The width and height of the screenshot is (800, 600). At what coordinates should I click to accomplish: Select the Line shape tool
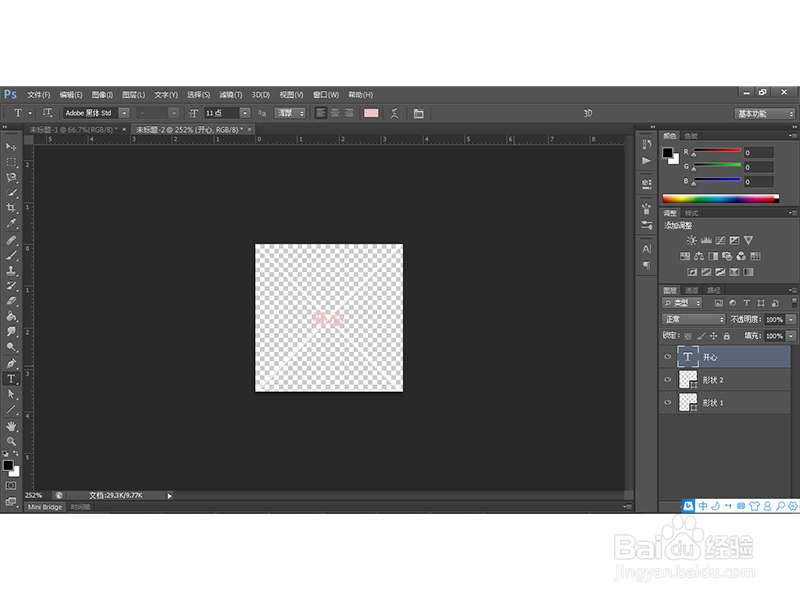tap(11, 409)
